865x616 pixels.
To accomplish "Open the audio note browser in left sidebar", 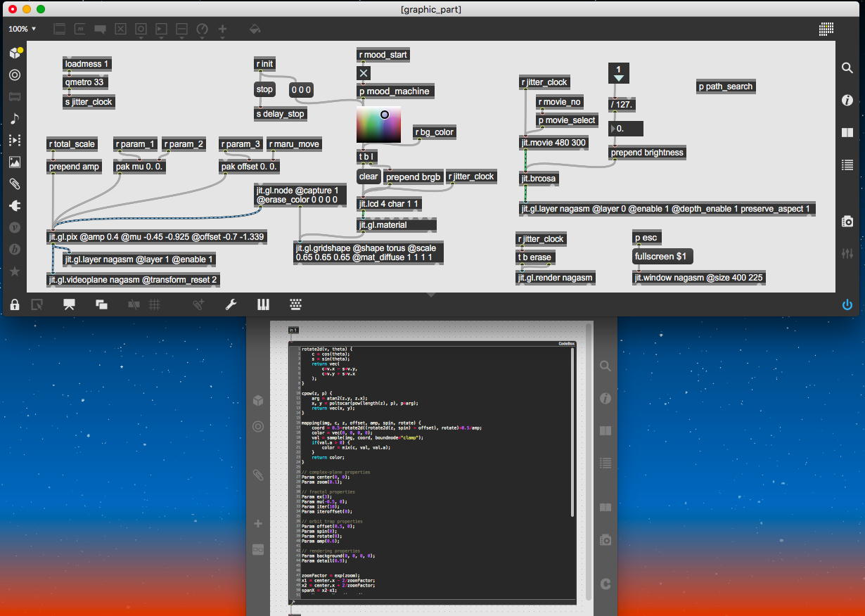I will point(15,118).
